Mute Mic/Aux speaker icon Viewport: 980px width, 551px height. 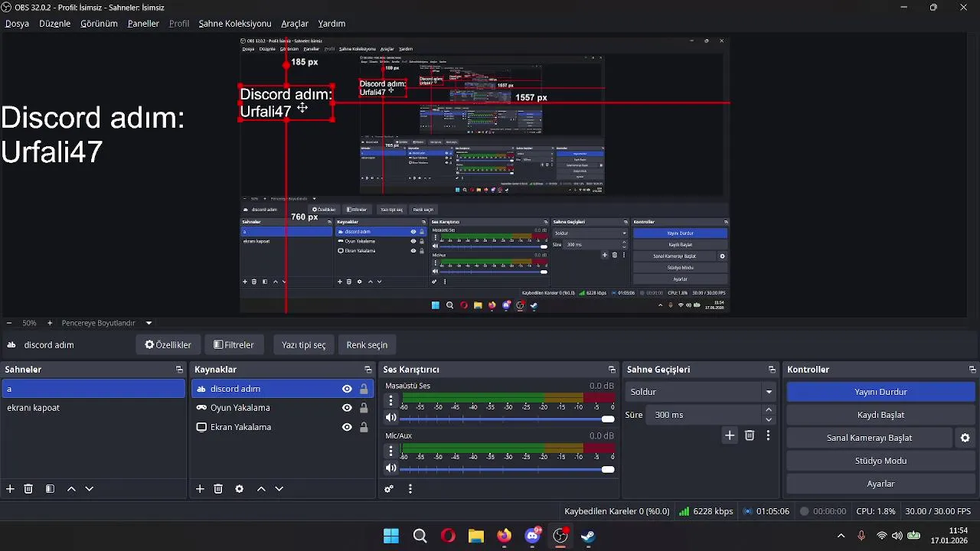coord(390,468)
